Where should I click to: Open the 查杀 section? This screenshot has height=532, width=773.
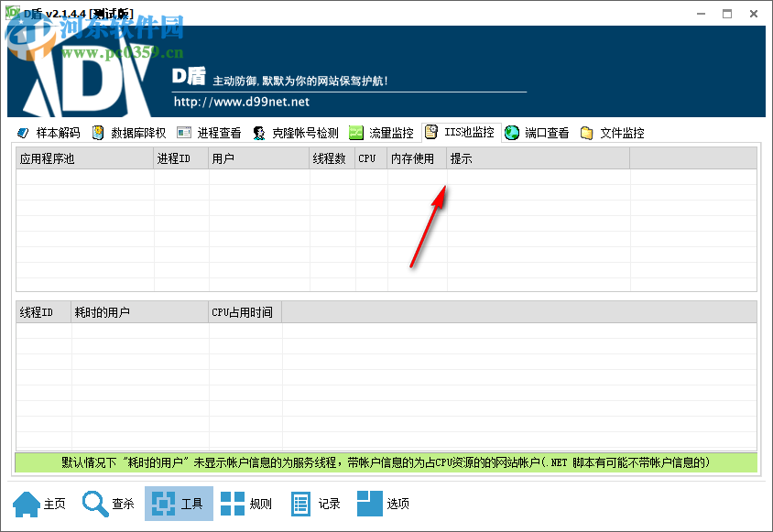(108, 504)
